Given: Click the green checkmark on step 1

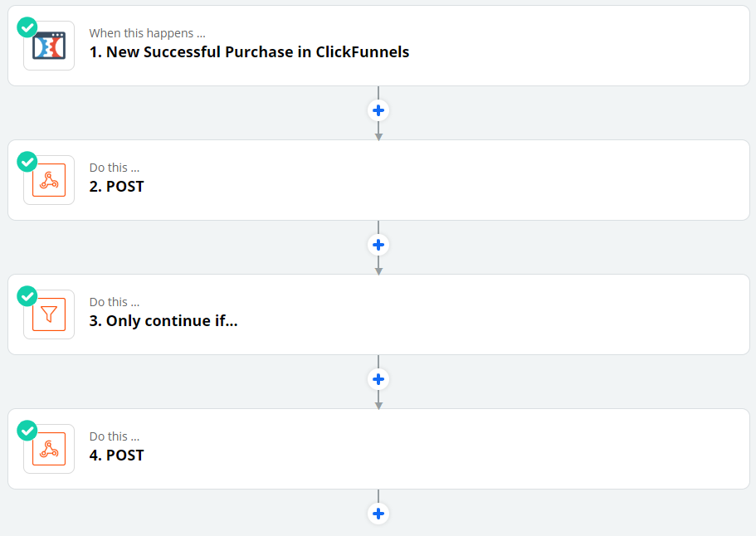Looking at the screenshot, I should point(27,27).
